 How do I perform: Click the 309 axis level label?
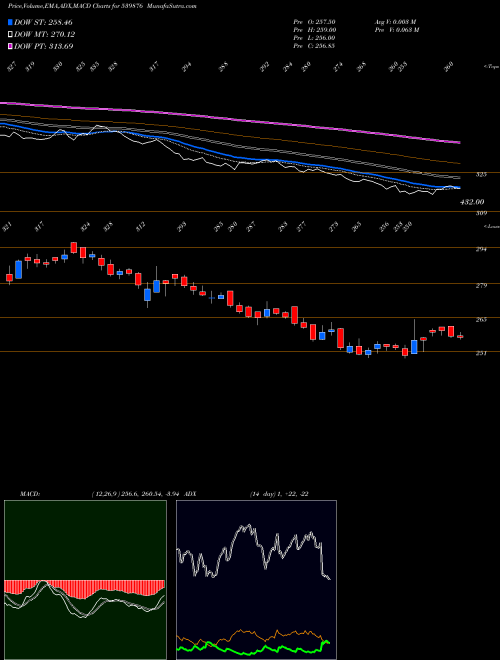click(481, 213)
